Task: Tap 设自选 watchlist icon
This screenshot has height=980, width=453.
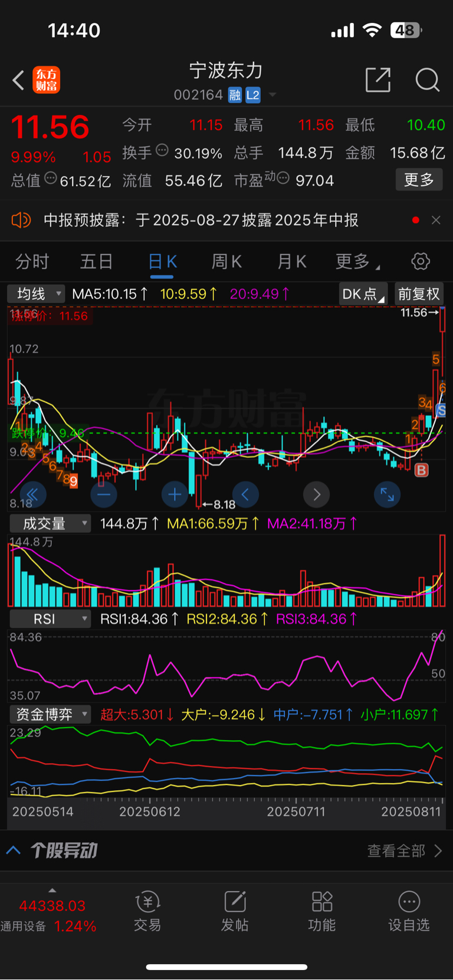Action: coord(409,911)
